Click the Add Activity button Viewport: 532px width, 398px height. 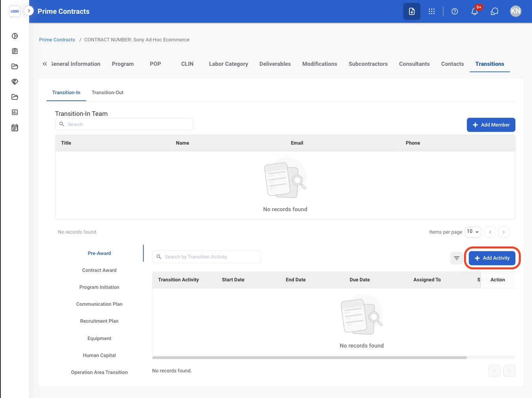pos(492,258)
